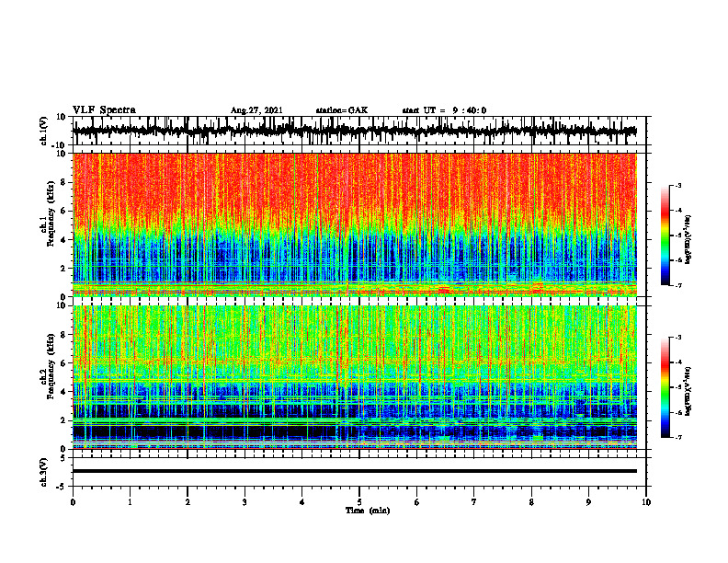Click the '-5' tick on ch.3(V) axis
The width and height of the screenshot is (728, 563).
(x=62, y=487)
